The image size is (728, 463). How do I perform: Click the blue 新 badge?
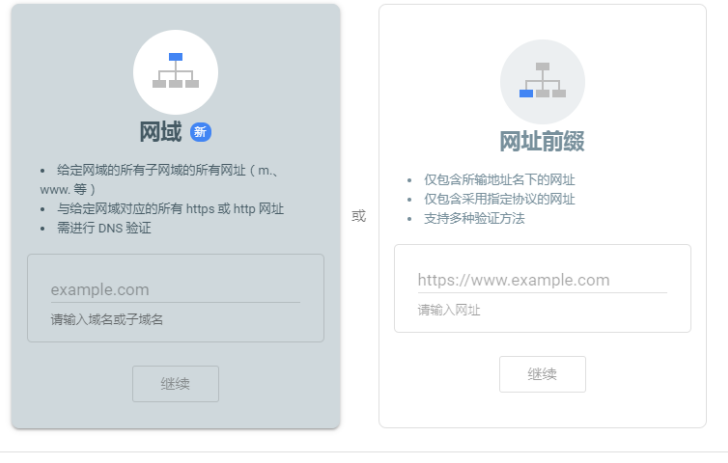[x=201, y=132]
